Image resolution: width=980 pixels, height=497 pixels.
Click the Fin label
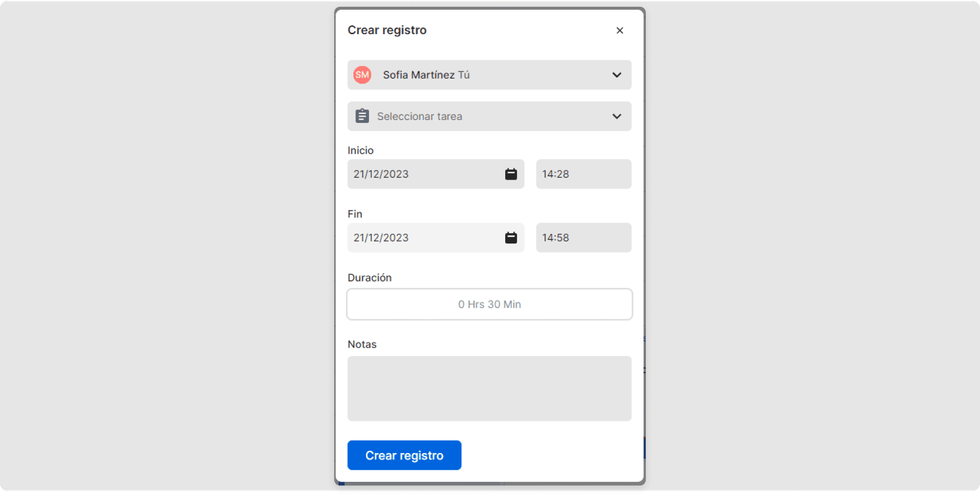coord(355,214)
